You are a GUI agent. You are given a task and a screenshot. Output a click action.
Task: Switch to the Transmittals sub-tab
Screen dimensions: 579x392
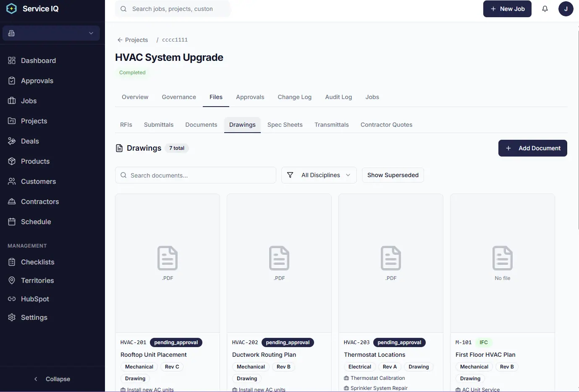coord(332,125)
